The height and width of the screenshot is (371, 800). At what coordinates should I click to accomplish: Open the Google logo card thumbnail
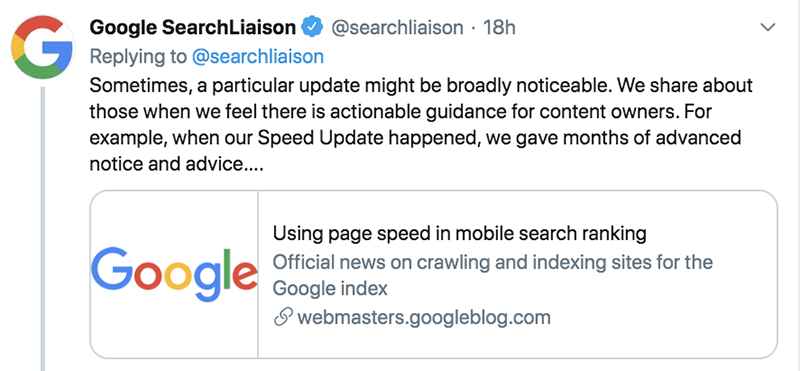[174, 274]
